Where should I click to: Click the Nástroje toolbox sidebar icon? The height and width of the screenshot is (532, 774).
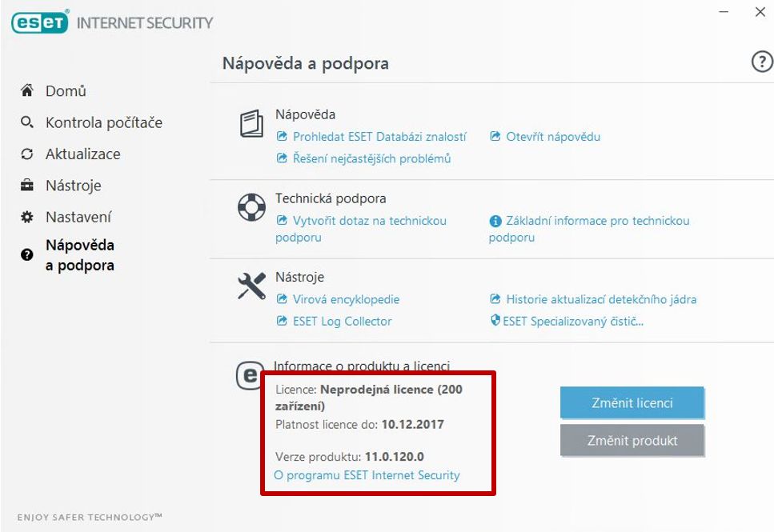pyautogui.click(x=27, y=186)
